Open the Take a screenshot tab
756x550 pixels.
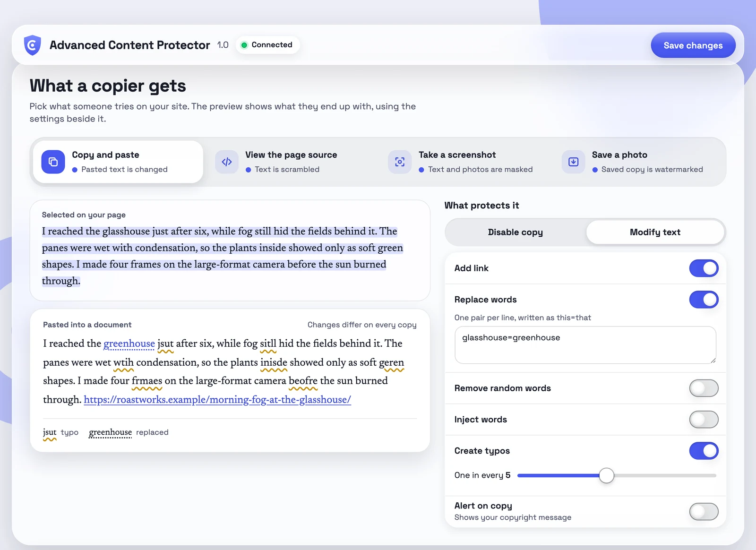(464, 162)
